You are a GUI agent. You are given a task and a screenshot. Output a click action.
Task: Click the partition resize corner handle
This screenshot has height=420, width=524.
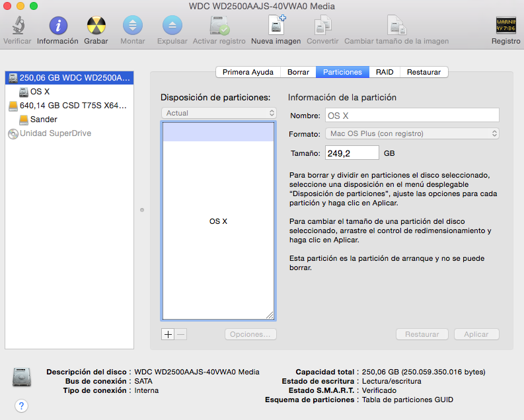point(270,315)
